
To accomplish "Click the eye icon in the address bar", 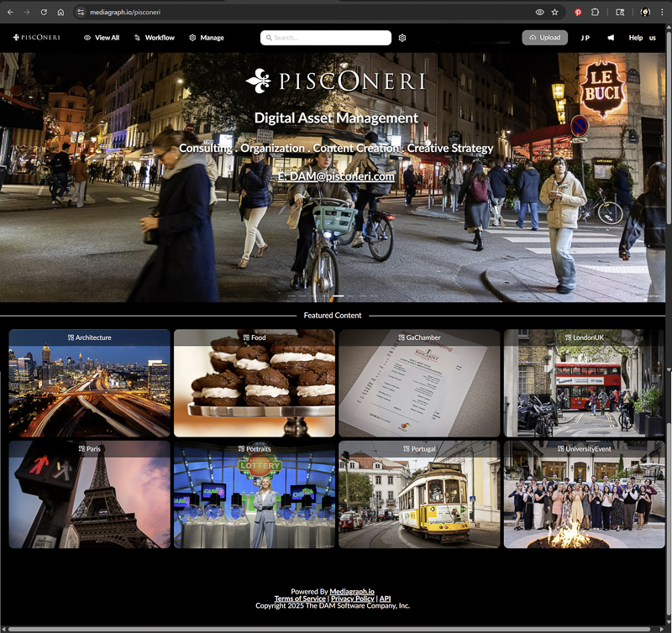I will [x=539, y=13].
